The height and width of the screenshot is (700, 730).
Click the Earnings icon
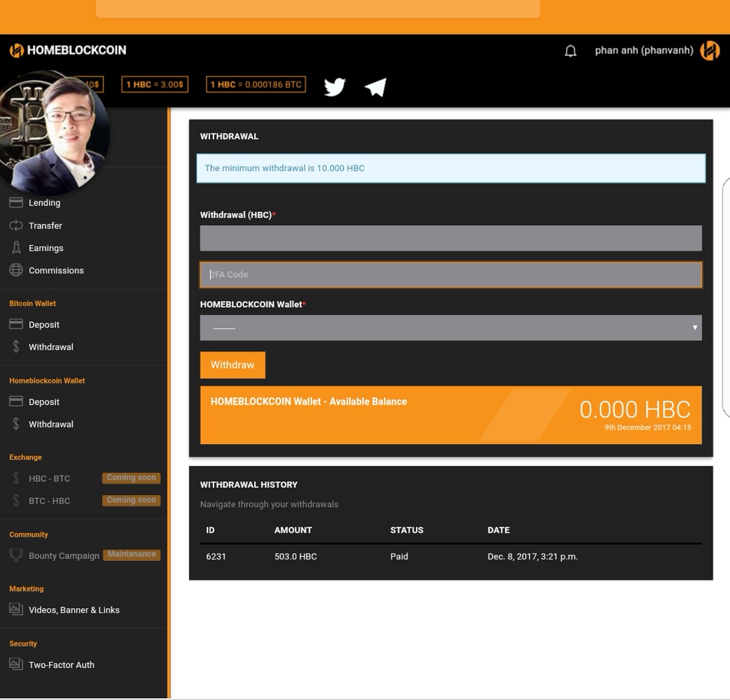[x=16, y=248]
